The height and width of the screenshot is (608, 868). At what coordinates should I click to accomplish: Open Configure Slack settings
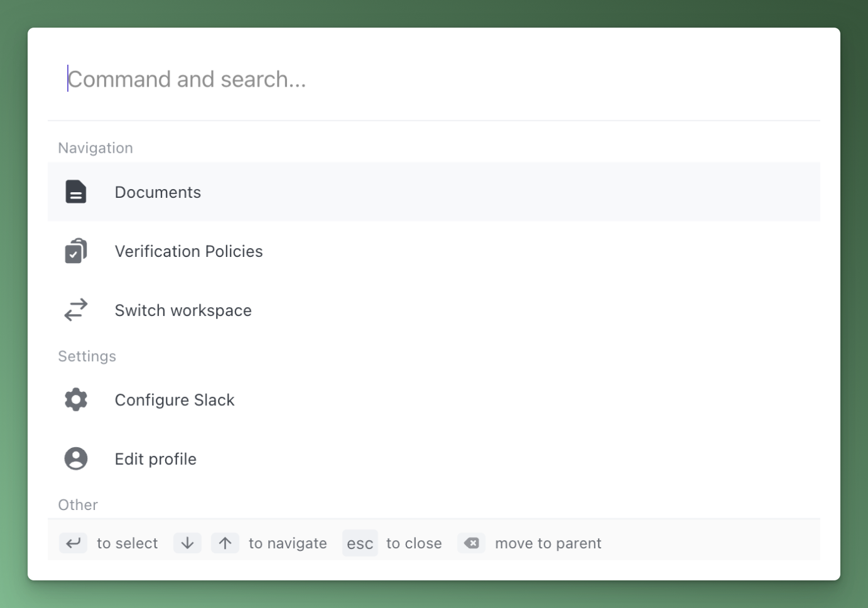click(x=175, y=400)
